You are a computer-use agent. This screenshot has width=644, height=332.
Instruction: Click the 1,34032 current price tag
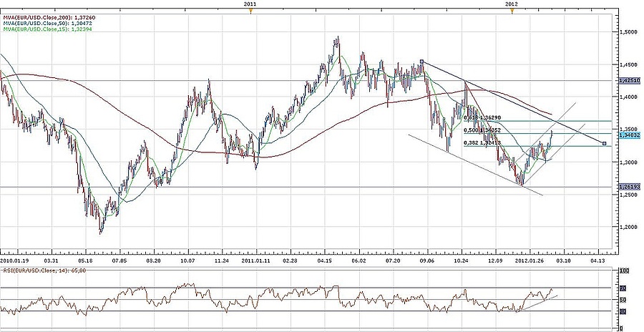pyautogui.click(x=630, y=134)
